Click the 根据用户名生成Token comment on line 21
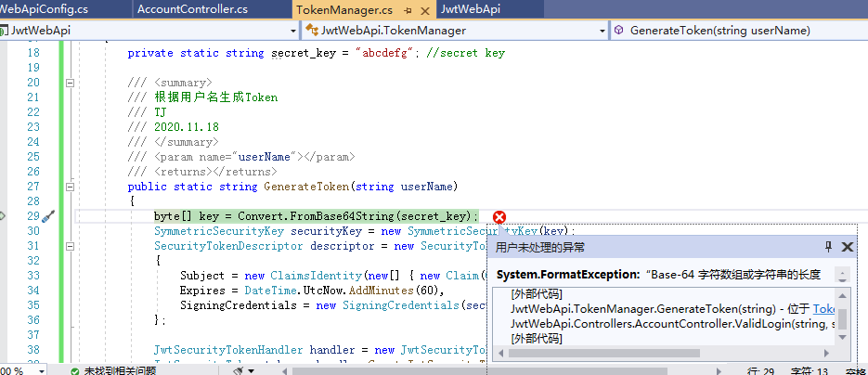 pos(216,97)
